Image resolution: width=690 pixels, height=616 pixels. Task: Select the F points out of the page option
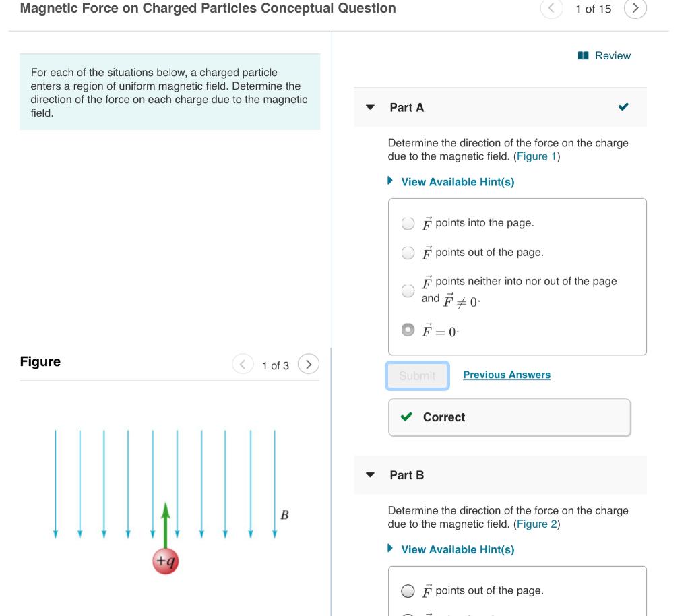click(x=408, y=252)
